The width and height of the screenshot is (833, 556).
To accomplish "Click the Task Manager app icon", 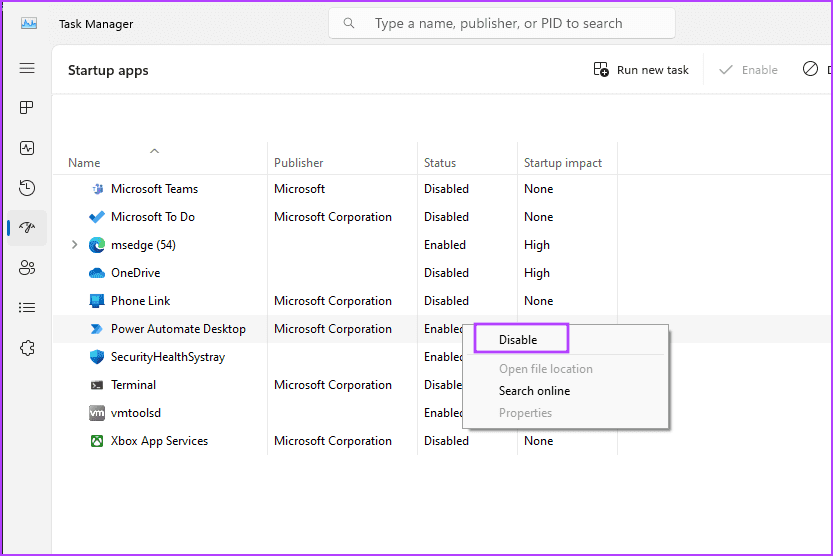I will coord(29,23).
